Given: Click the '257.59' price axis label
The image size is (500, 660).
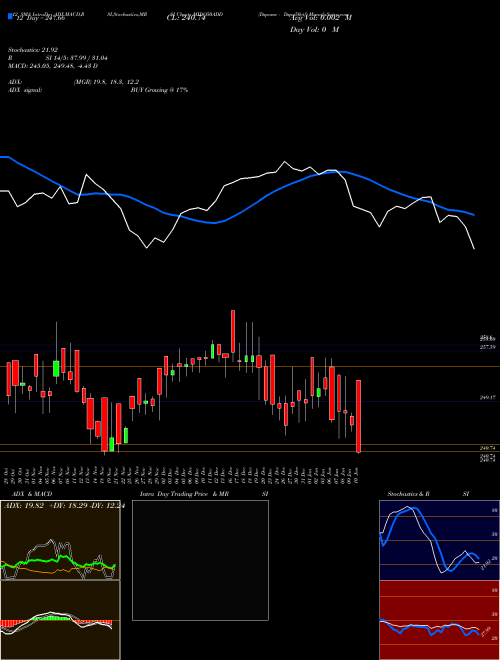Looking at the screenshot, I should point(487,347).
